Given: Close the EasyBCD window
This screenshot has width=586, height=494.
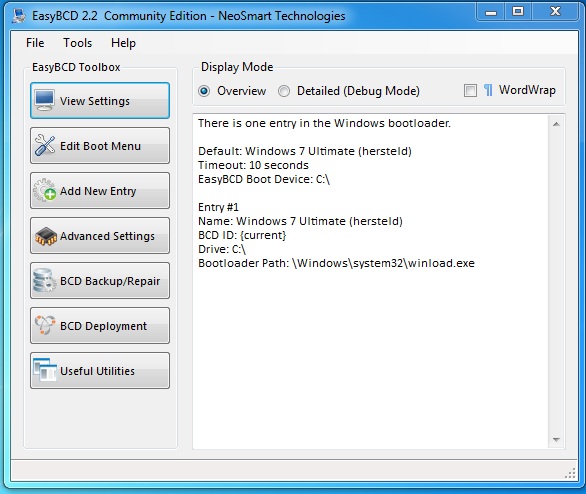Looking at the screenshot, I should (555, 12).
